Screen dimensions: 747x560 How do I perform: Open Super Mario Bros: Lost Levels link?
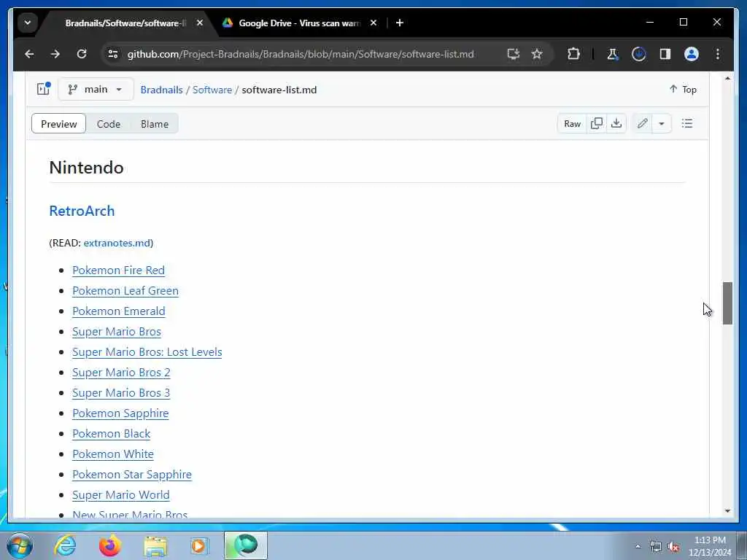click(x=147, y=352)
